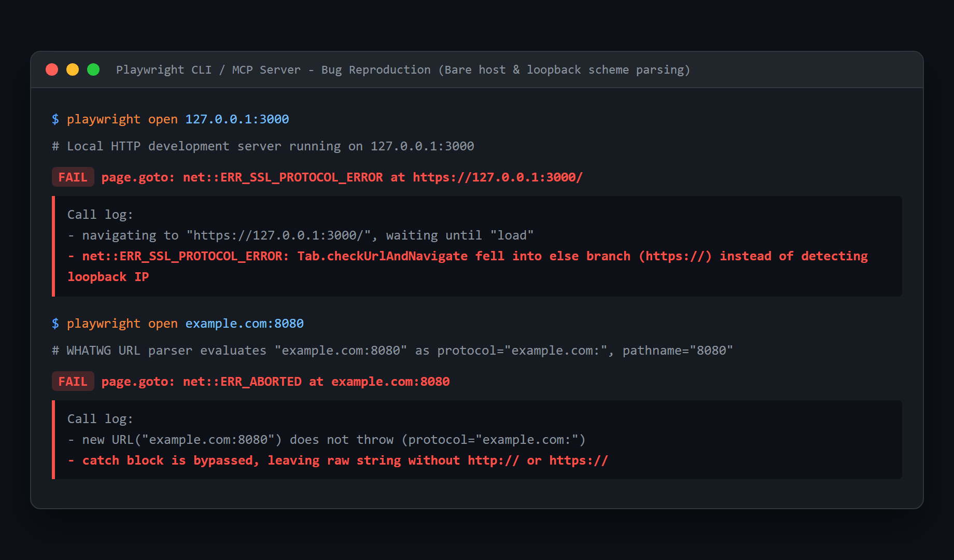This screenshot has width=954, height=560.
Task: Click the wrapped text 'loopback IP'
Action: click(108, 277)
